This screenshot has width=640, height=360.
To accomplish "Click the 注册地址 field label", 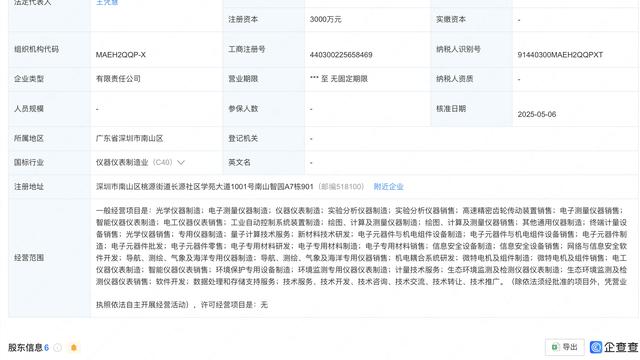I will [x=29, y=187].
